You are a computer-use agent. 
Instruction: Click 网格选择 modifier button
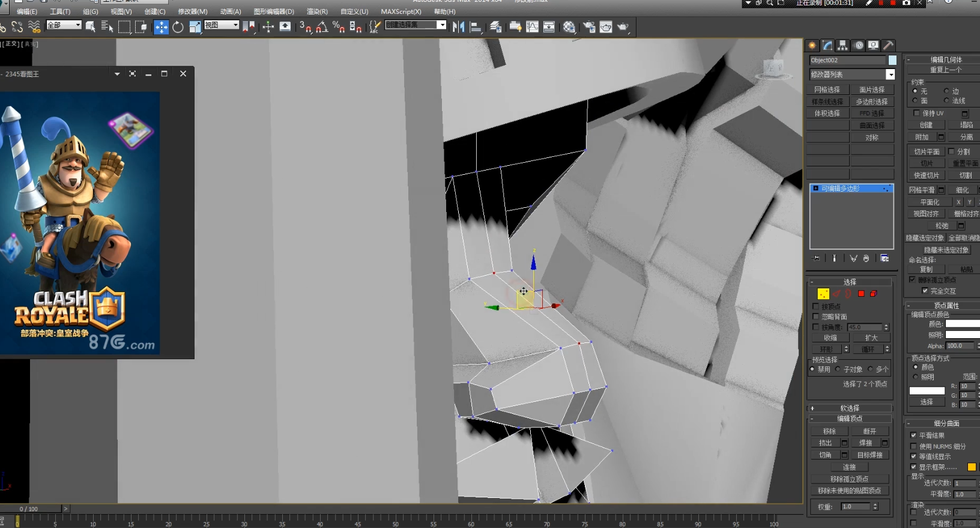click(827, 90)
